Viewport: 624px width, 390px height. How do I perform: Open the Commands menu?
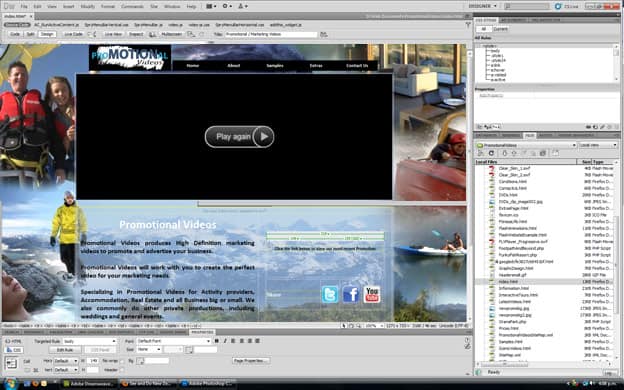(132, 6)
